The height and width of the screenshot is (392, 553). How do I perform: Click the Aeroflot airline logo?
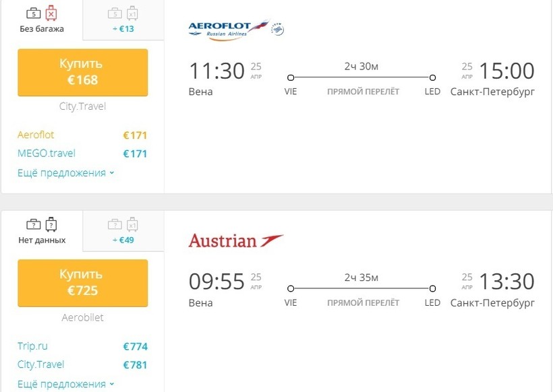point(228,29)
